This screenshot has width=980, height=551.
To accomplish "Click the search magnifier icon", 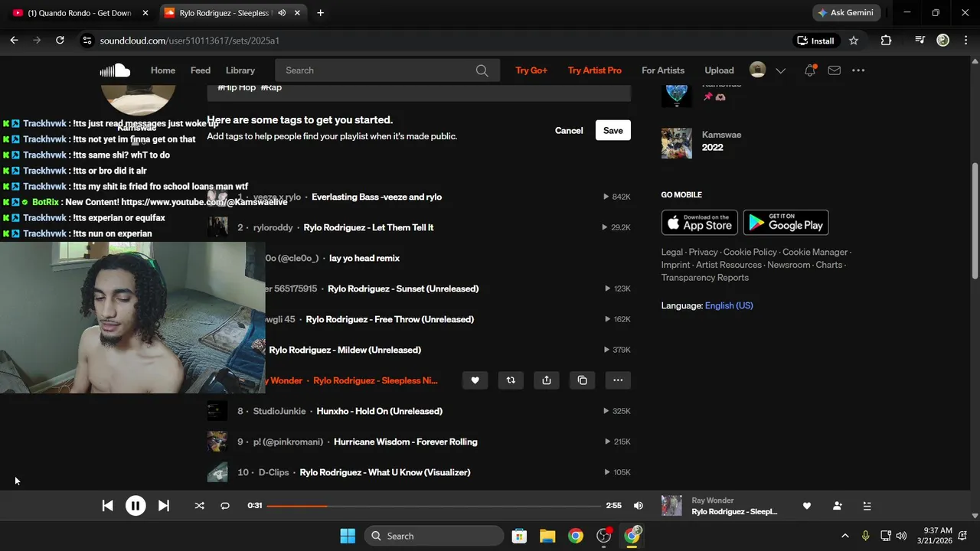I will pos(482,70).
